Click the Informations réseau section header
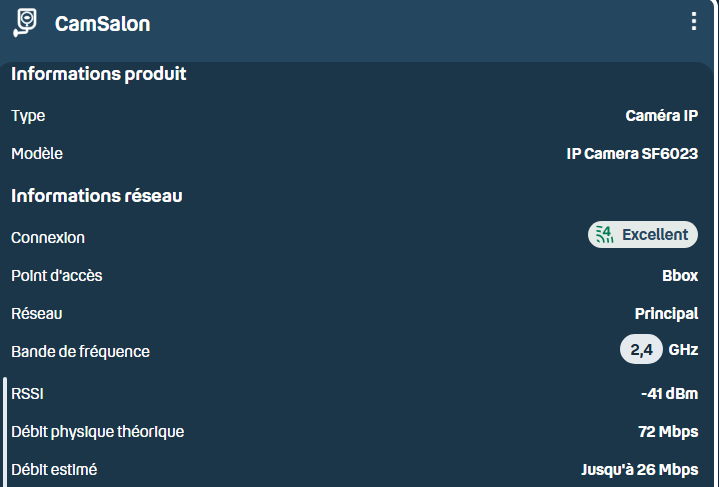The height and width of the screenshot is (487, 719). pyautogui.click(x=96, y=196)
